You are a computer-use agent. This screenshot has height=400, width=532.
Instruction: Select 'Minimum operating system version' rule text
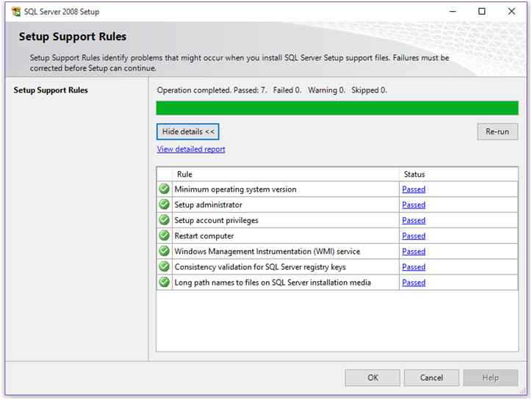point(235,189)
